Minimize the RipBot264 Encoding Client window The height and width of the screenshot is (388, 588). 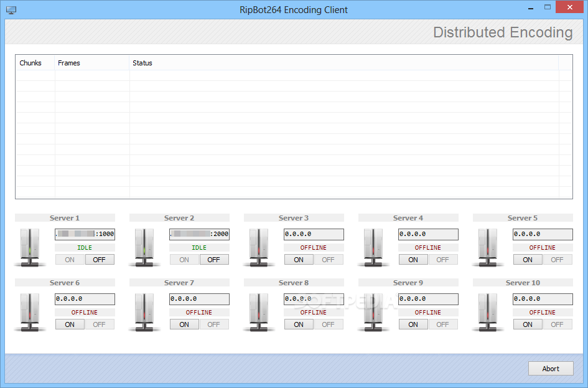(x=531, y=7)
